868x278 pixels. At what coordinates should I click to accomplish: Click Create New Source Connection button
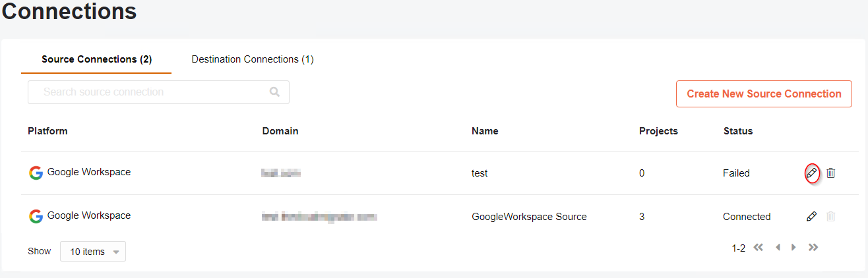[764, 94]
